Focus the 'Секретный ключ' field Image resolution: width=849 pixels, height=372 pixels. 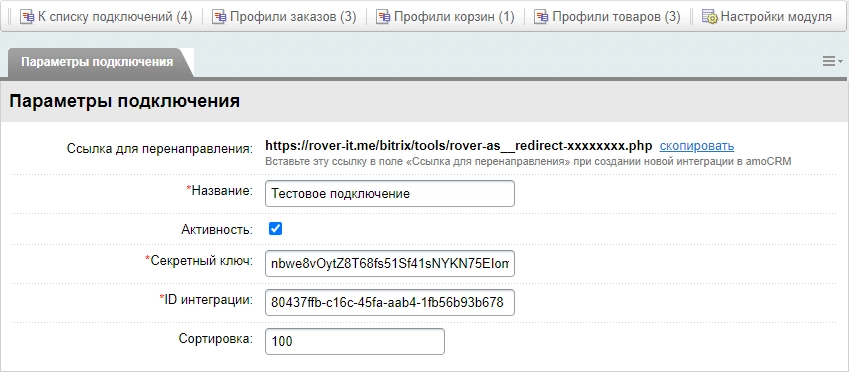(390, 263)
